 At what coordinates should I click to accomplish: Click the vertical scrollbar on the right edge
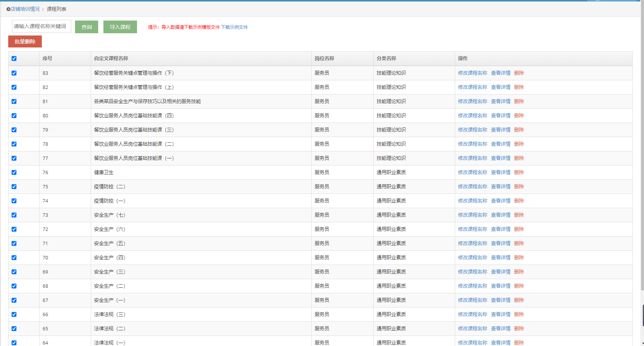[642, 149]
